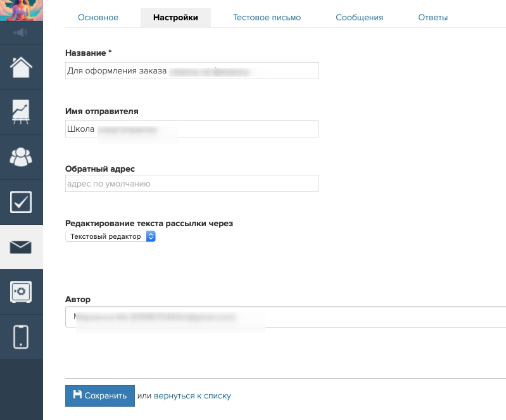Click the speaker notifications icon
This screenshot has height=420, width=506.
[21, 33]
